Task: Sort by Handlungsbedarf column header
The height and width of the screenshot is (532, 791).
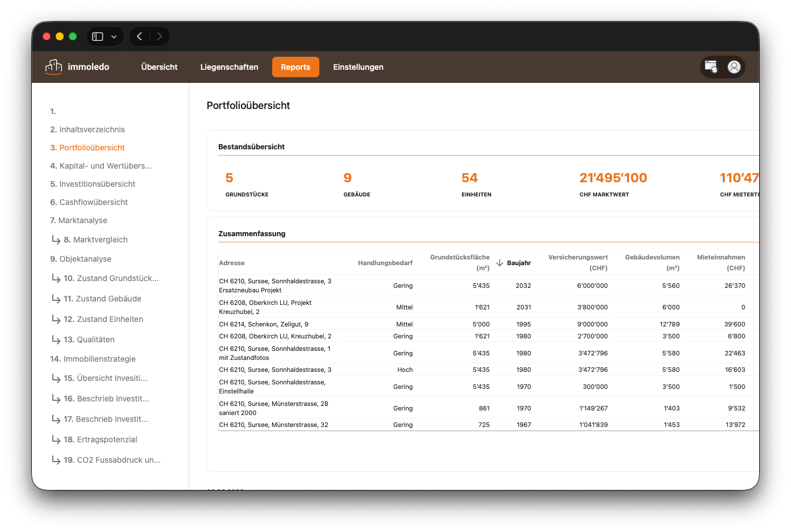Action: pyautogui.click(x=385, y=263)
